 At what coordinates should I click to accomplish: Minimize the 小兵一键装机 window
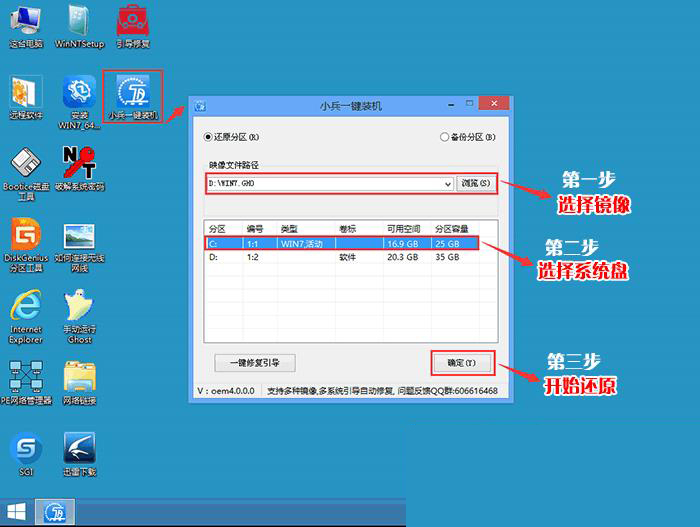(451, 105)
